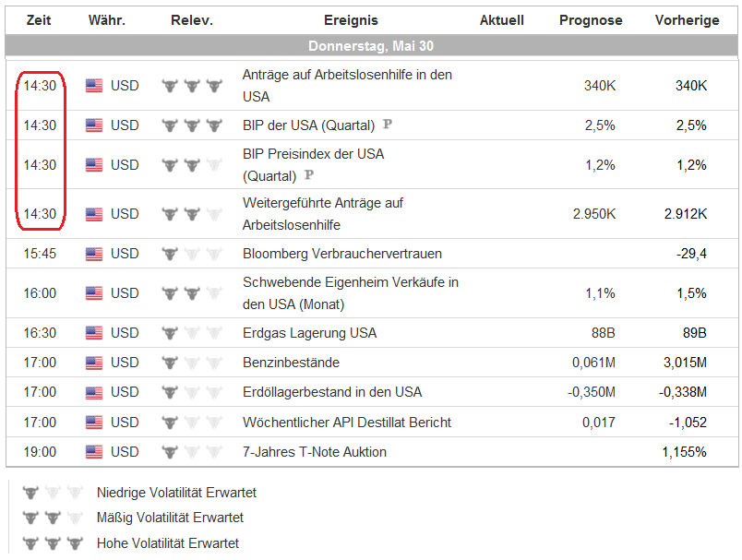Click the Prognose column header

point(591,20)
